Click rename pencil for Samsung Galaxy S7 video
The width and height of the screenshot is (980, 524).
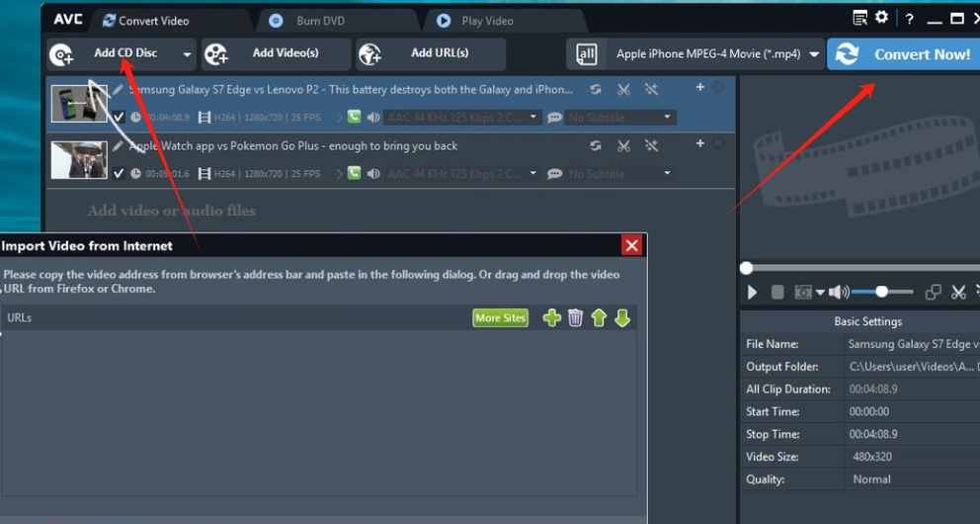(x=118, y=89)
